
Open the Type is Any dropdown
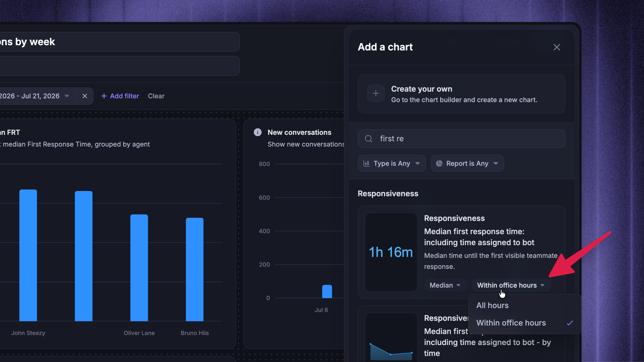392,163
